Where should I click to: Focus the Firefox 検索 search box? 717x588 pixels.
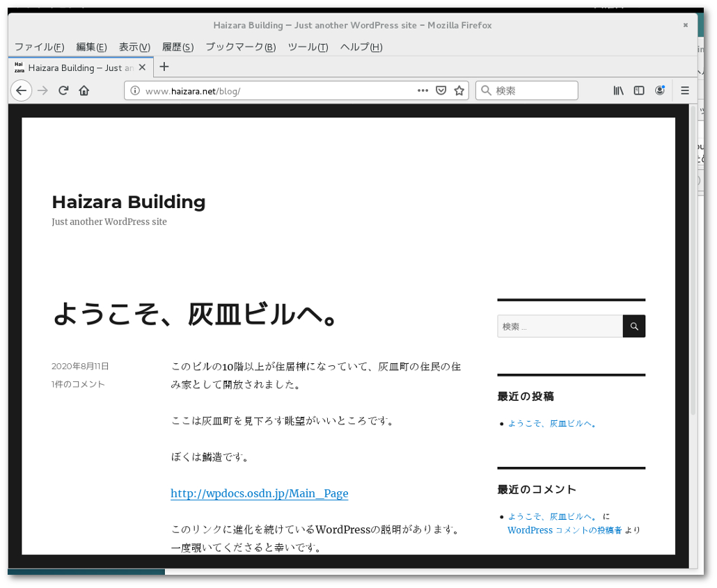[534, 90]
